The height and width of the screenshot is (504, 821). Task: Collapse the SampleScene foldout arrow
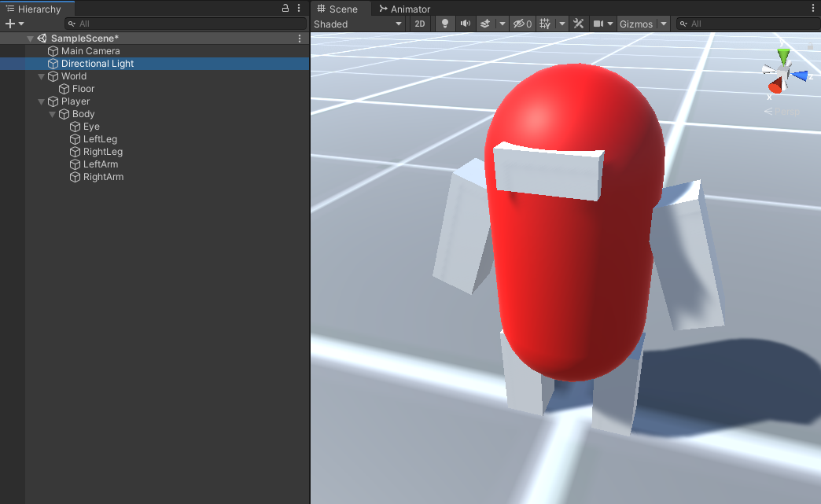[x=31, y=39]
